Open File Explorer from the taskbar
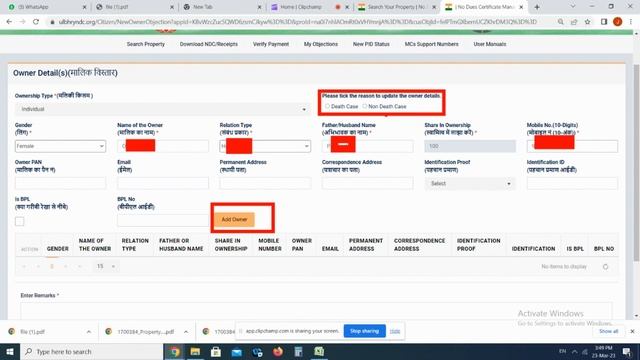Image resolution: width=640 pixels, height=360 pixels. coord(195,351)
